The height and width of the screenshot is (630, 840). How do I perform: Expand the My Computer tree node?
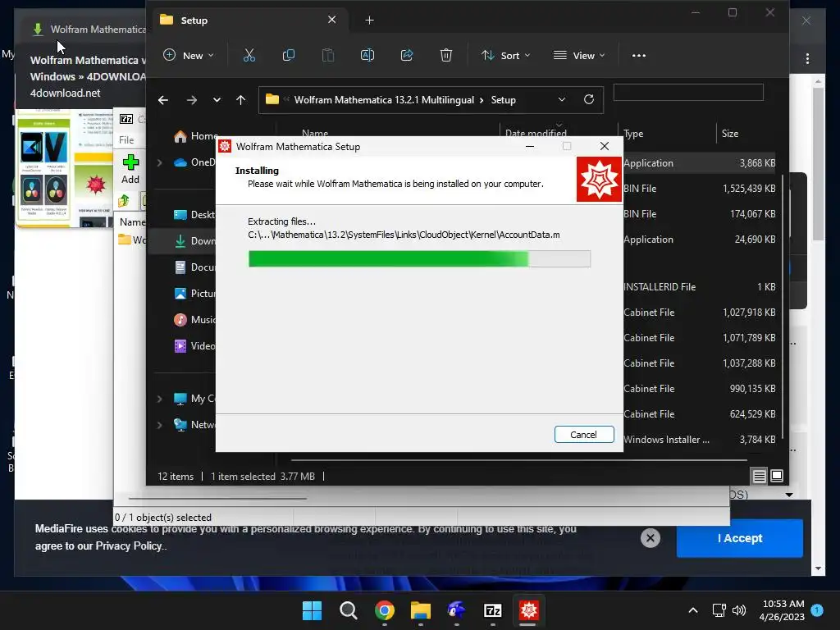pos(159,399)
